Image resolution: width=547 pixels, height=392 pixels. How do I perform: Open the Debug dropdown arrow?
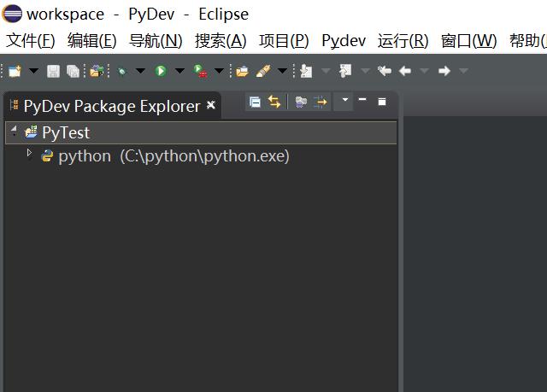(140, 71)
